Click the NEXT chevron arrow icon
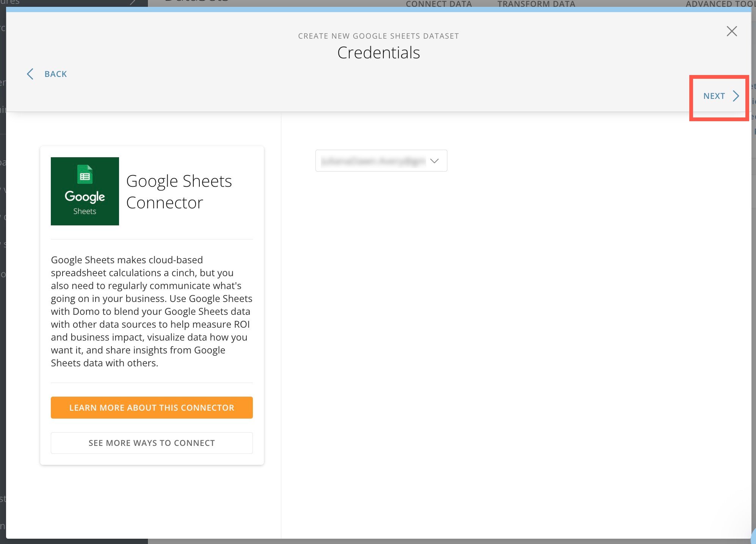This screenshot has height=544, width=756. coord(736,96)
